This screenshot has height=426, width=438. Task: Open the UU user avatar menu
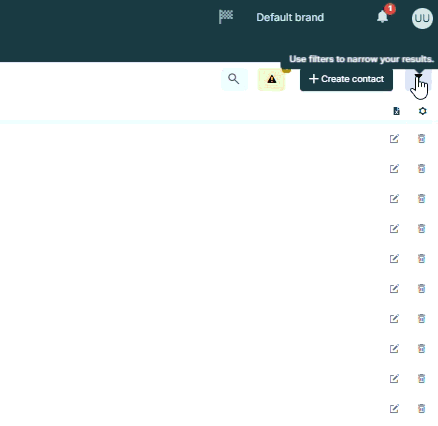click(422, 18)
